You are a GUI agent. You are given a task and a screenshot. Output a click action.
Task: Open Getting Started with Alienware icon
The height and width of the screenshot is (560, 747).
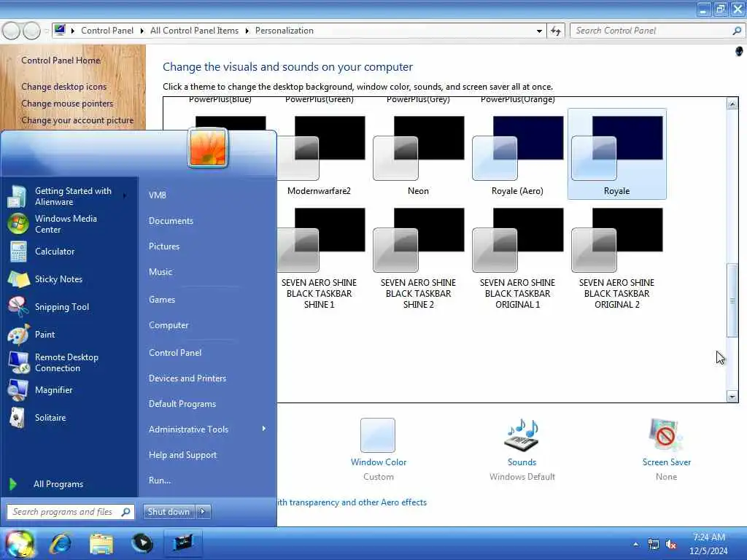click(x=18, y=196)
